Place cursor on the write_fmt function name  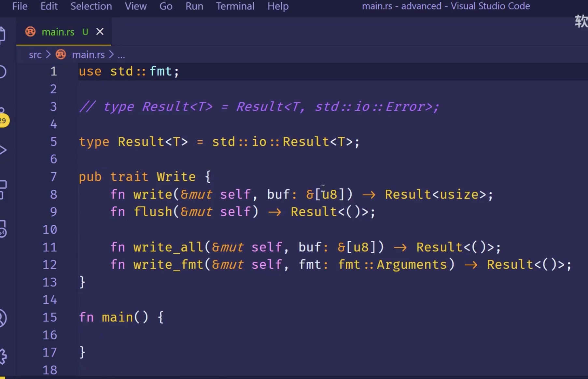168,265
